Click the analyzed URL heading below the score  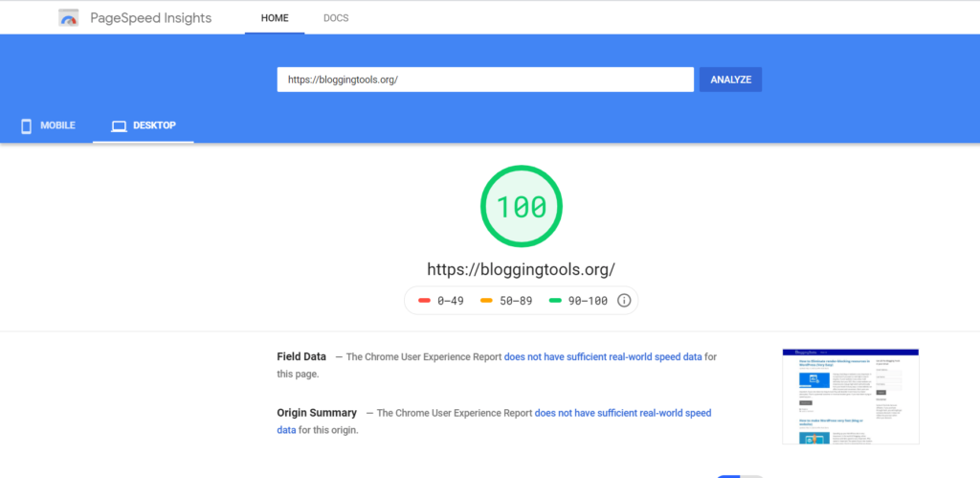pos(522,269)
